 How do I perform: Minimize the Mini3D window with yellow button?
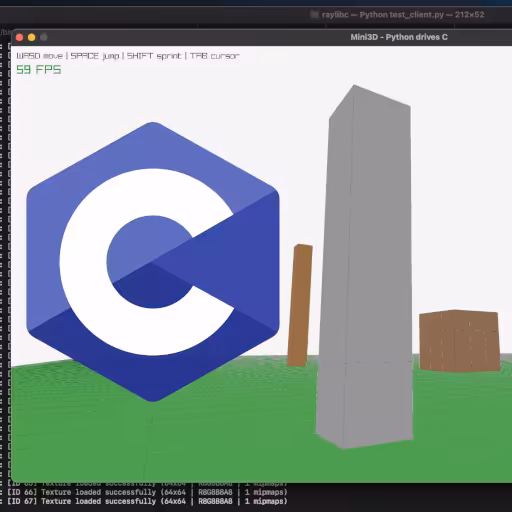32,37
